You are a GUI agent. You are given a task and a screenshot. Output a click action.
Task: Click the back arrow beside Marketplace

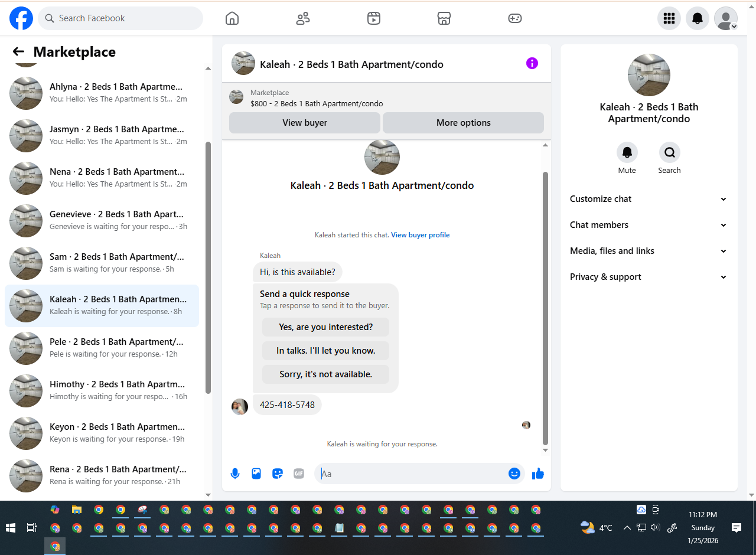18,52
